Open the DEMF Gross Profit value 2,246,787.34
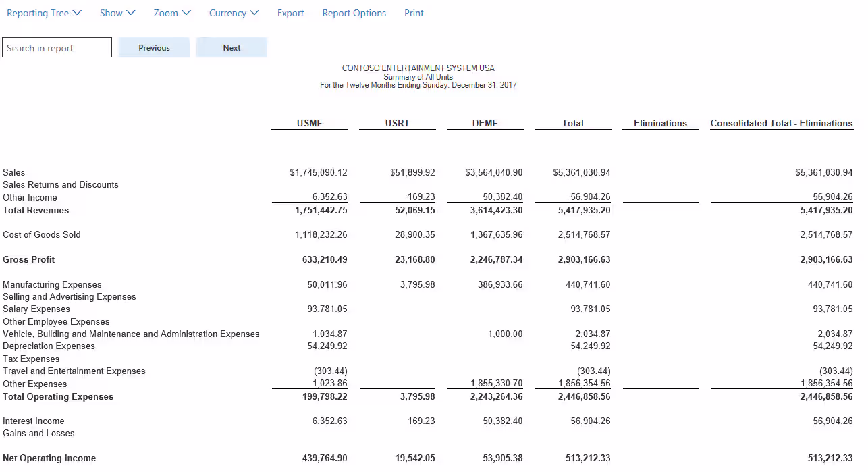This screenshot has height=472, width=868. point(496,260)
